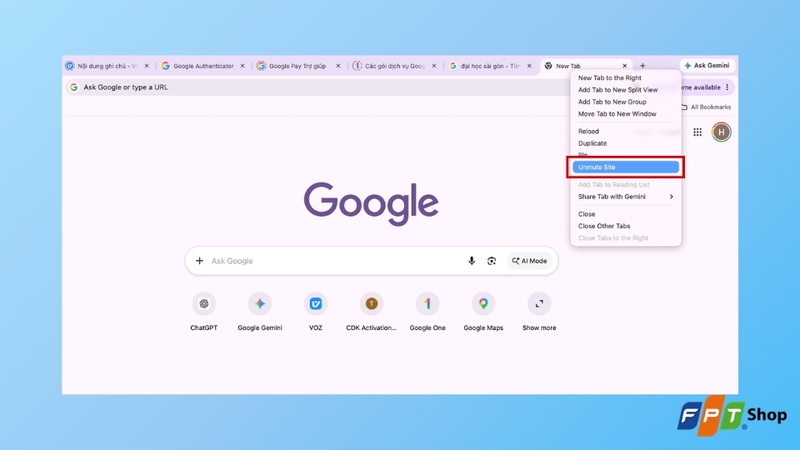Click the plus icon in search box
The image size is (800, 450).
pos(199,261)
